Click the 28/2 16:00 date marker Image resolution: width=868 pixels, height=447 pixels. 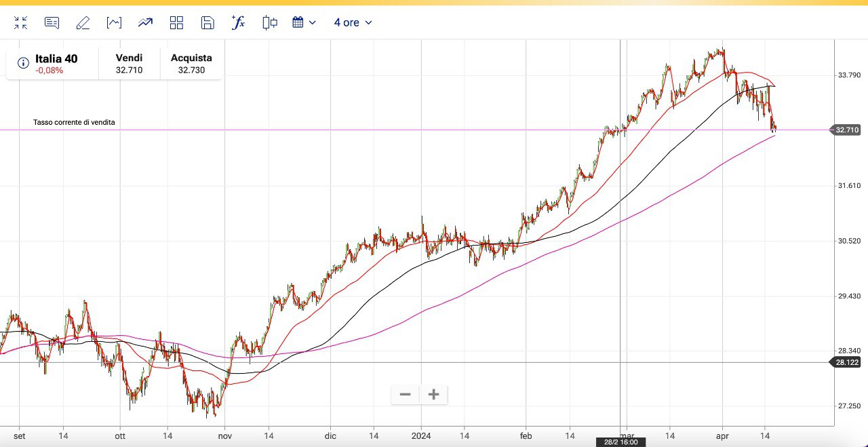(620, 442)
